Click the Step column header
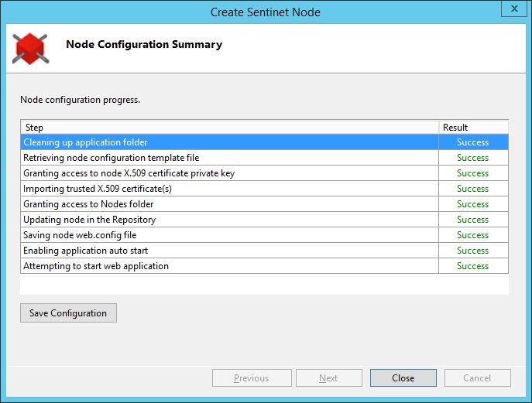The height and width of the screenshot is (403, 532). 230,128
